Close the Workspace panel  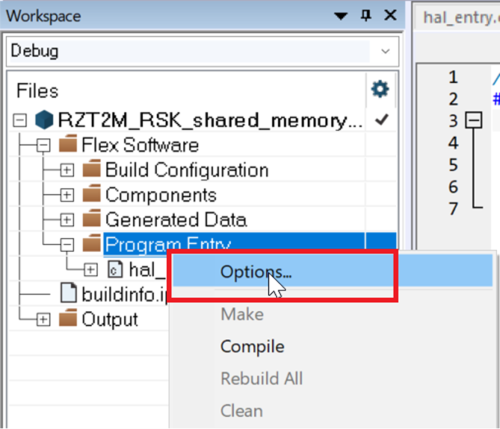(x=390, y=15)
